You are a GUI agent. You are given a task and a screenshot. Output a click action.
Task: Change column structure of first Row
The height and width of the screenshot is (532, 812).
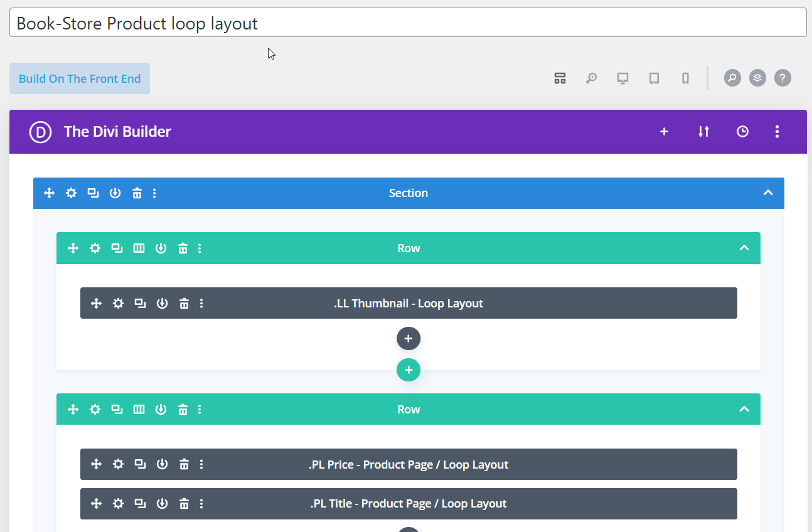point(139,248)
